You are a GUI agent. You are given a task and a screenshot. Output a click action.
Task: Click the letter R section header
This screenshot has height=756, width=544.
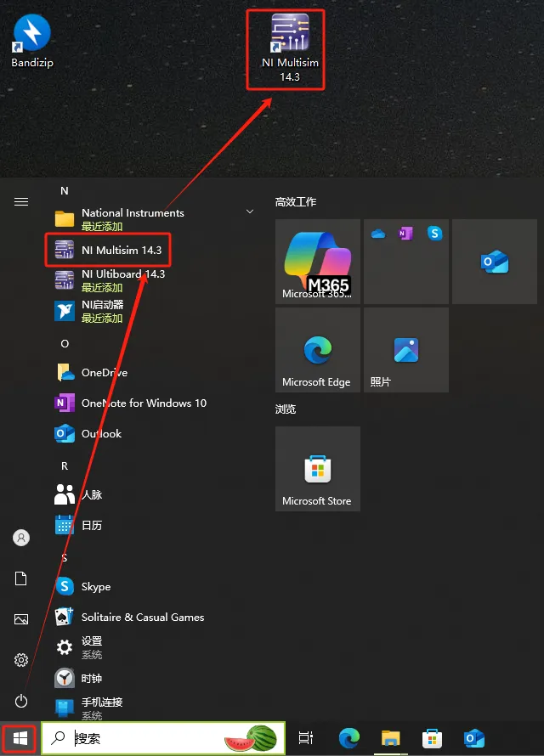(65, 465)
